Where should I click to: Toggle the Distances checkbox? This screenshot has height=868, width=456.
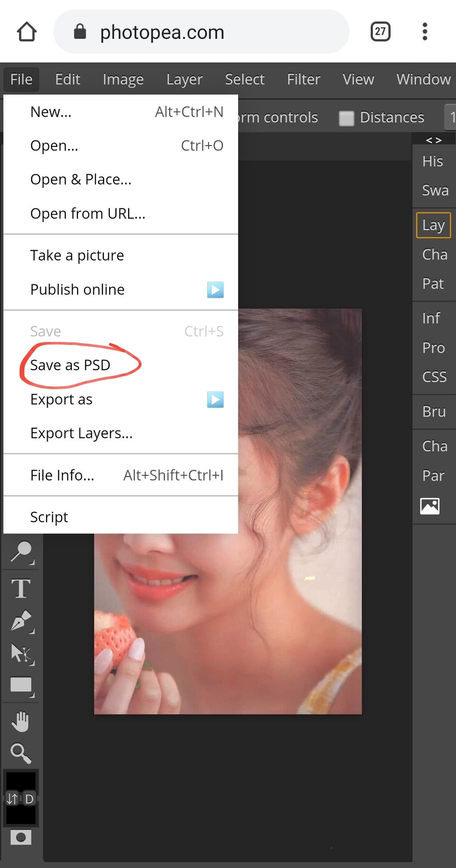pos(347,118)
